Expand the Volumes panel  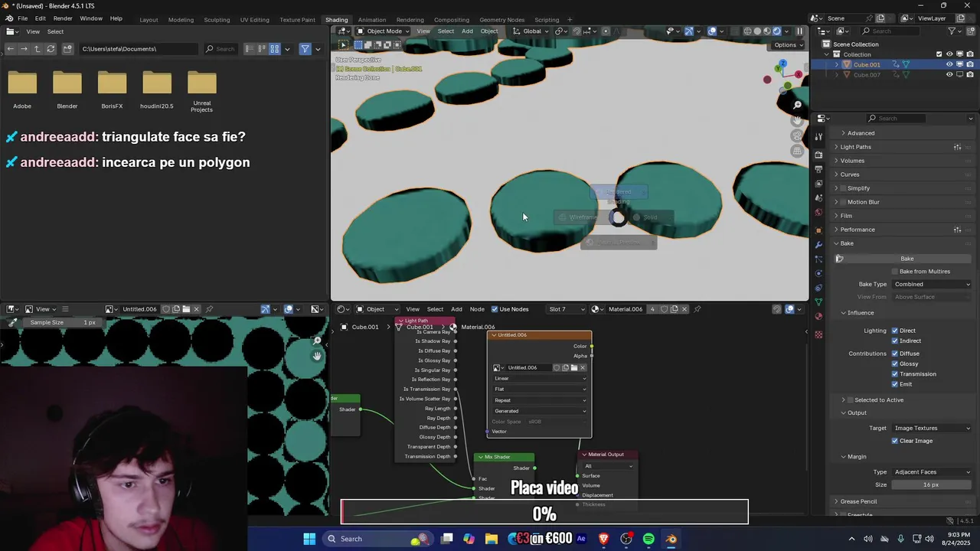click(x=852, y=161)
